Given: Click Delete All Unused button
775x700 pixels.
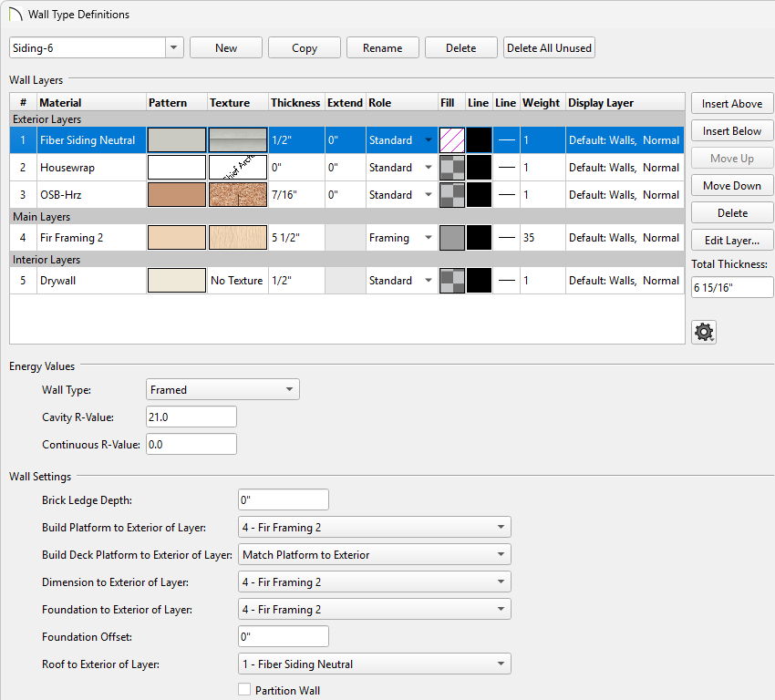Looking at the screenshot, I should pos(549,48).
